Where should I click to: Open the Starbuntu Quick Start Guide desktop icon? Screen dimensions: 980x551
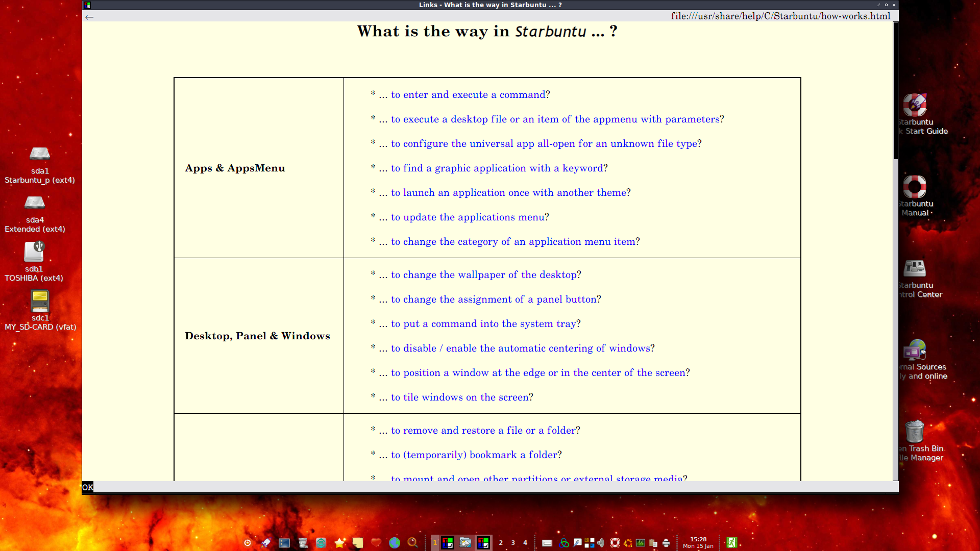coord(915,105)
